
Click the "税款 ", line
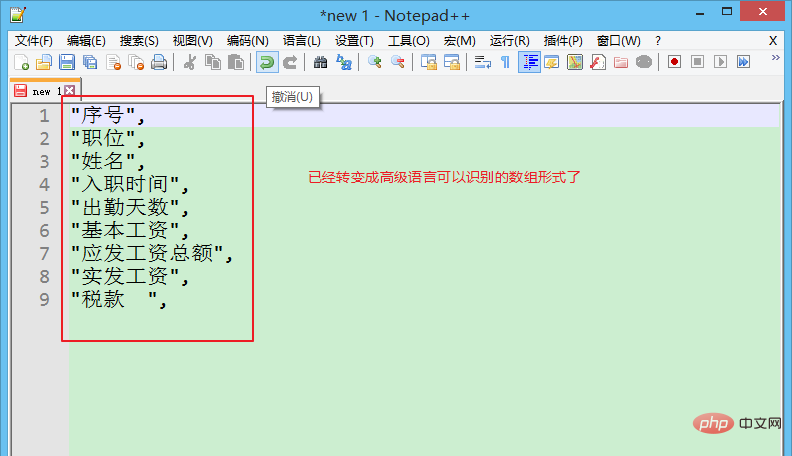click(119, 299)
